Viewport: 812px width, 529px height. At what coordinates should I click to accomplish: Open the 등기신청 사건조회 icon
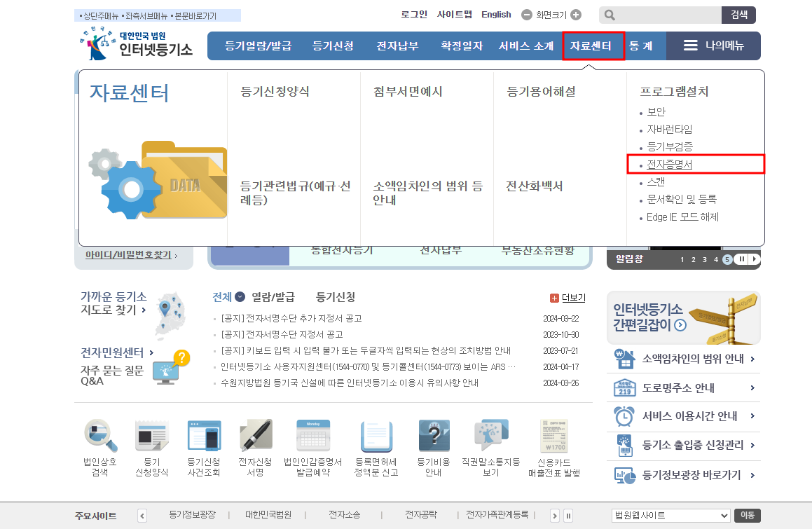click(x=204, y=435)
